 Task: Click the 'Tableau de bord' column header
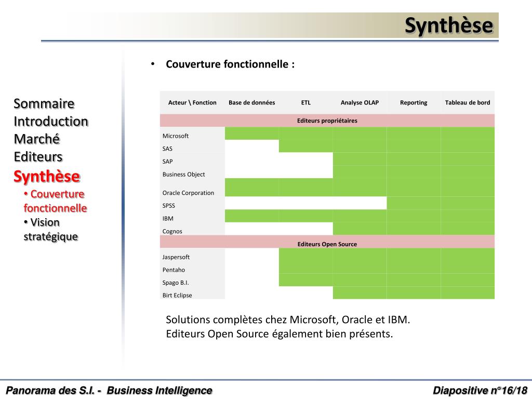468,102
